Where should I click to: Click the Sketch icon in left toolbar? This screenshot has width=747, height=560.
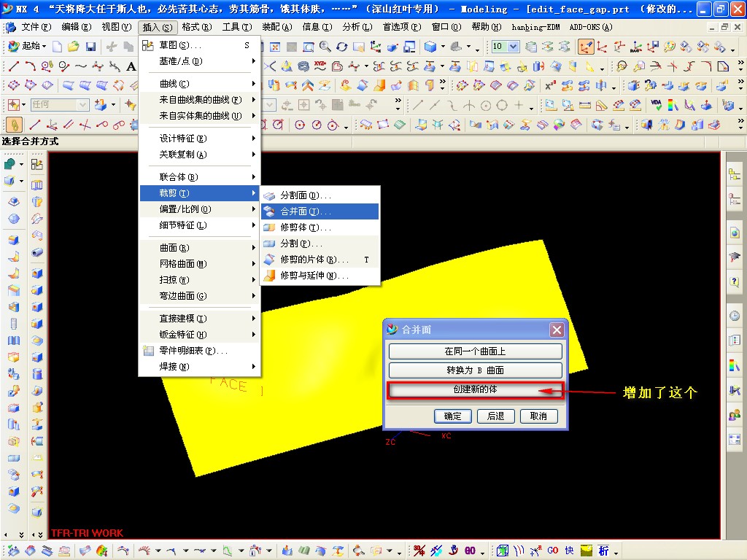(x=36, y=164)
